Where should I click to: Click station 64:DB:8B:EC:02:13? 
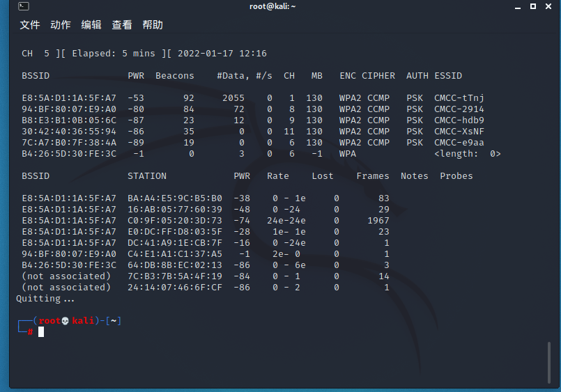click(175, 265)
